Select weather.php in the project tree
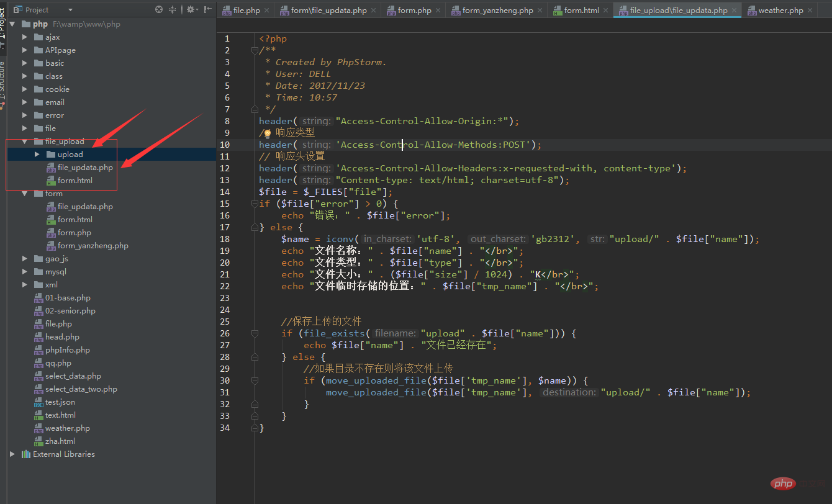Screen dimensions: 832x504 pos(61,428)
